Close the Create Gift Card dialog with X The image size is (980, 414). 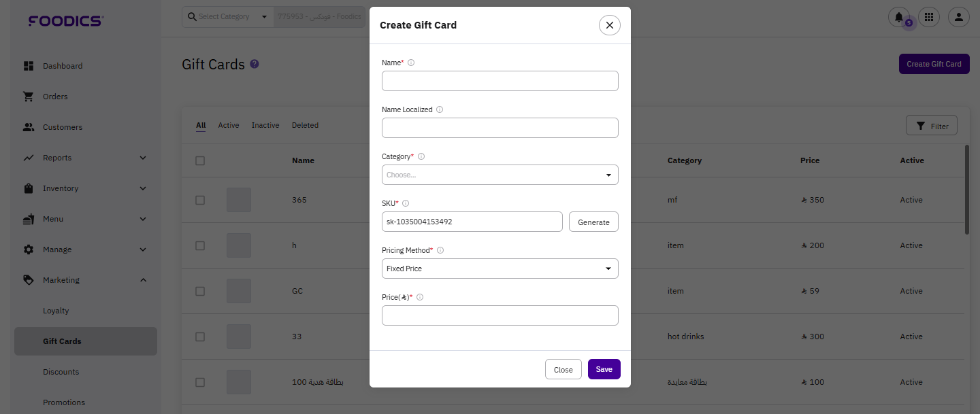609,25
